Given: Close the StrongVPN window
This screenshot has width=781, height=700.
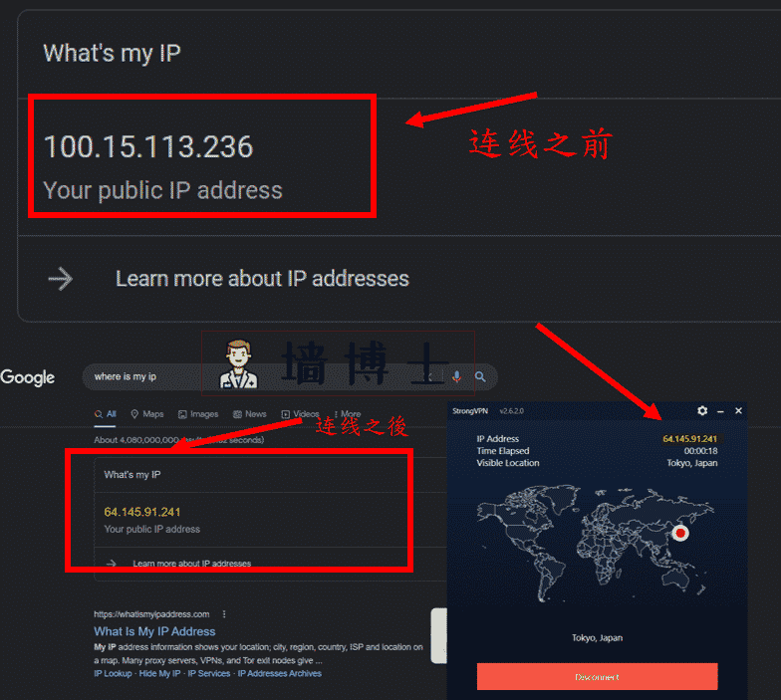Looking at the screenshot, I should pyautogui.click(x=739, y=410).
